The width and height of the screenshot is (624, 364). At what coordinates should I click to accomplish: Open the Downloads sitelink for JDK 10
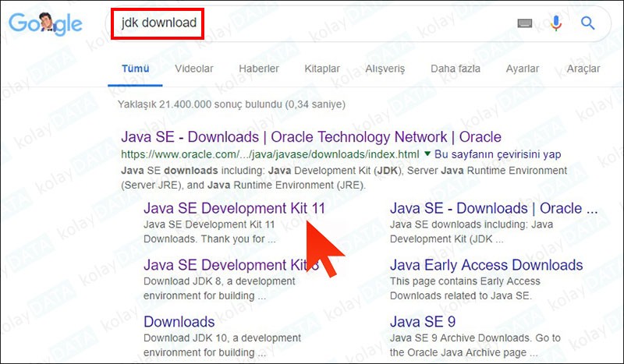tap(179, 321)
